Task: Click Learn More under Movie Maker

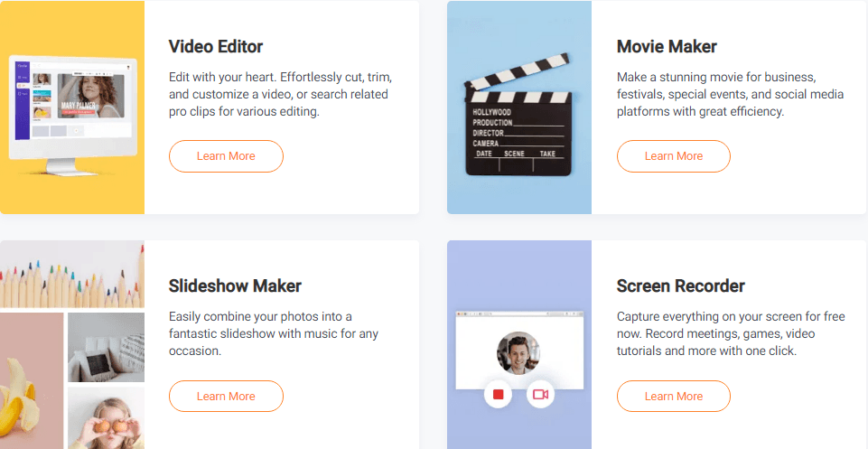Action: click(x=673, y=156)
